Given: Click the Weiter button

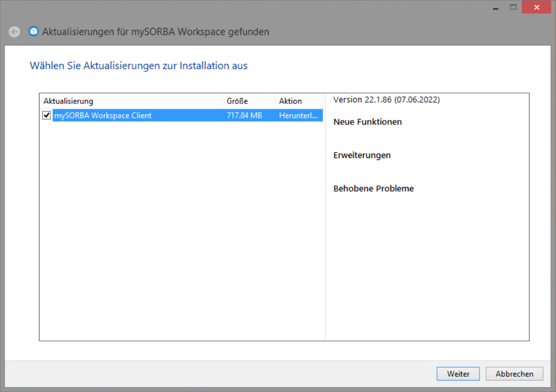Looking at the screenshot, I should point(458,373).
